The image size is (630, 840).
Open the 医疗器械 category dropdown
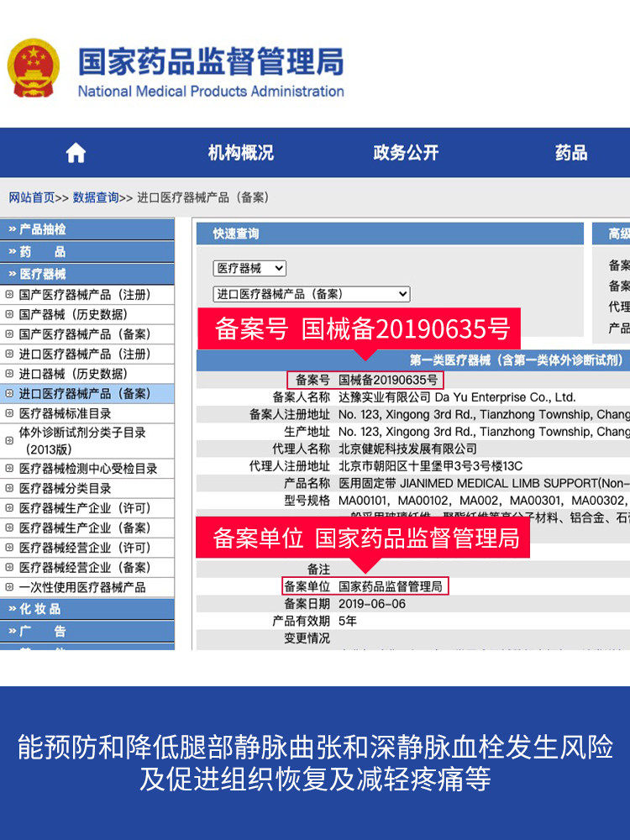click(249, 268)
